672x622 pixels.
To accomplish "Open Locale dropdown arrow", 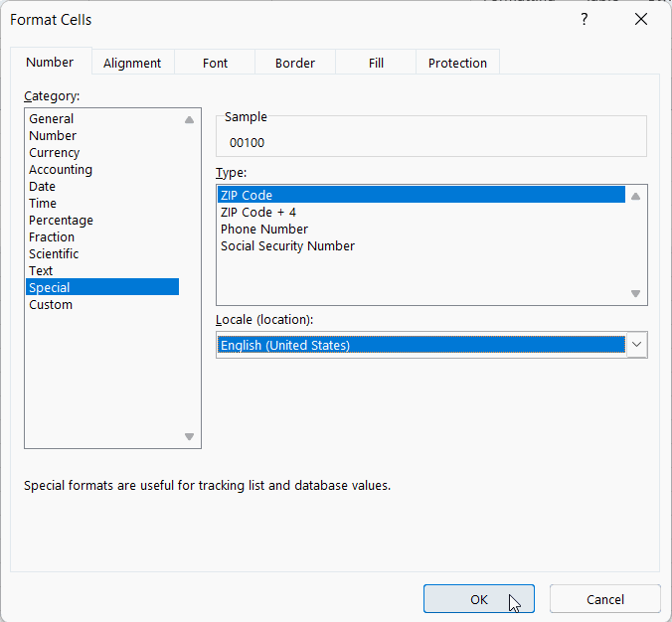I will pos(637,345).
